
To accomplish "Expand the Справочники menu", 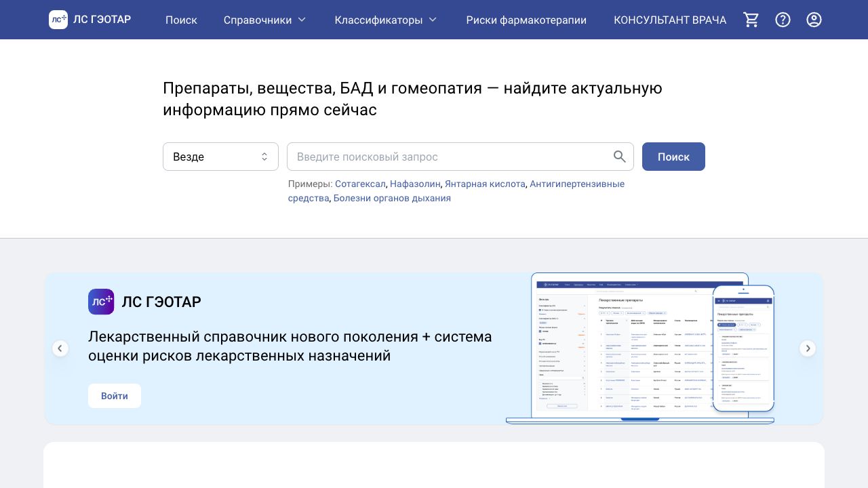I will [264, 20].
